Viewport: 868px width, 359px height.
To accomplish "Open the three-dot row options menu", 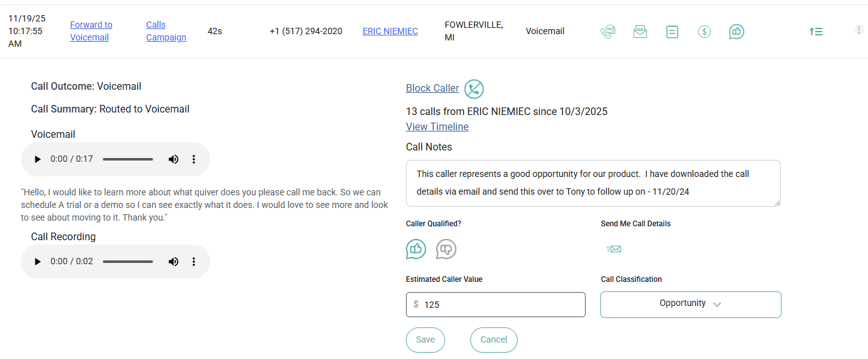I will [x=859, y=30].
